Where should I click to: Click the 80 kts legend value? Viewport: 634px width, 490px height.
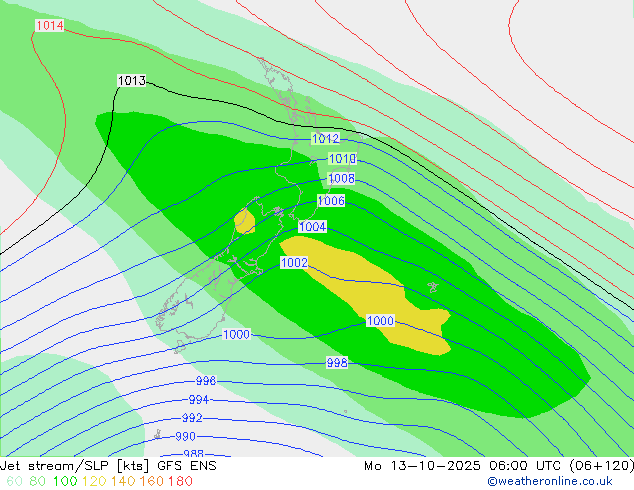[x=38, y=481]
